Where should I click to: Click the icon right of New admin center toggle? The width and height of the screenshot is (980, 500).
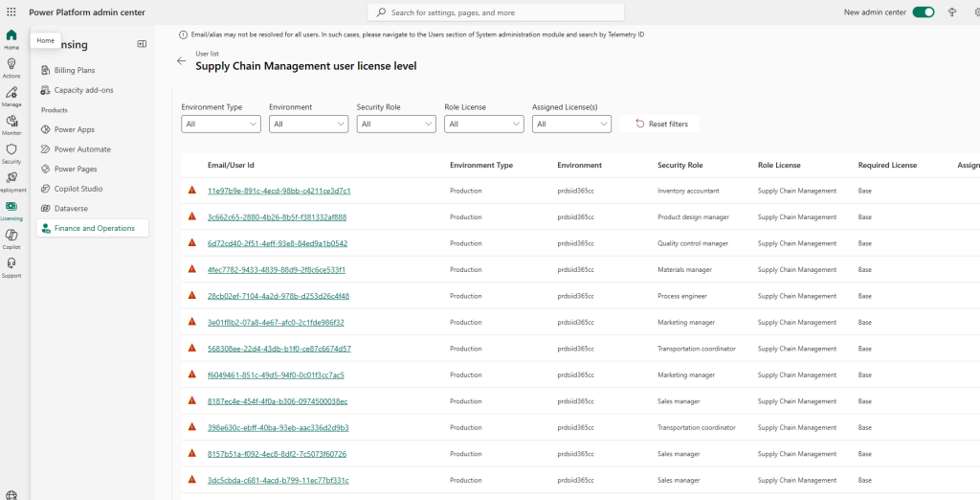952,11
